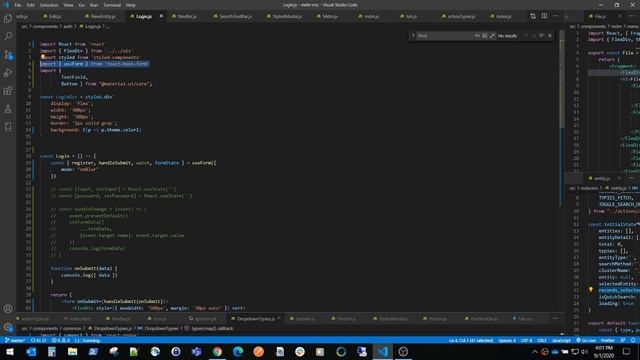The image size is (640, 360).
Task: Click Go Live in status bar
Action: tap(586, 340)
